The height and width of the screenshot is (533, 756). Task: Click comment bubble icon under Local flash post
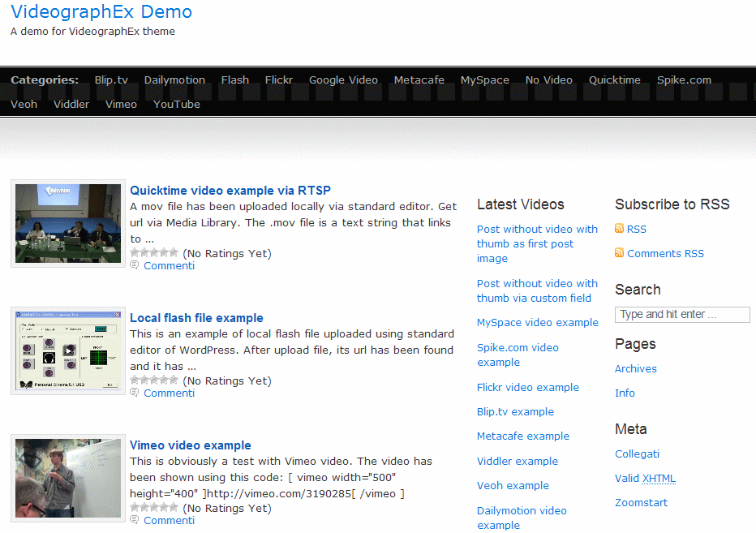click(135, 393)
